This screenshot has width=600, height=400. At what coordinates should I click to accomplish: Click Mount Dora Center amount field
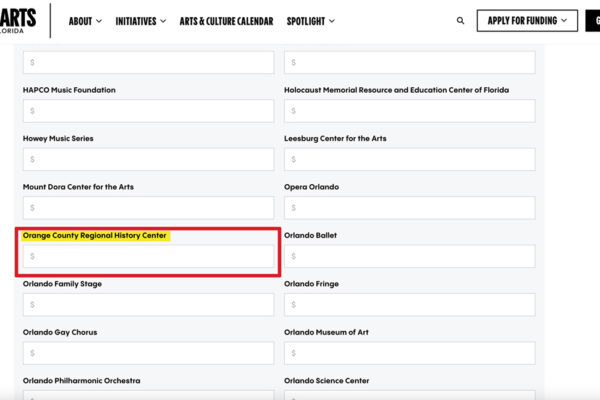[148, 208]
